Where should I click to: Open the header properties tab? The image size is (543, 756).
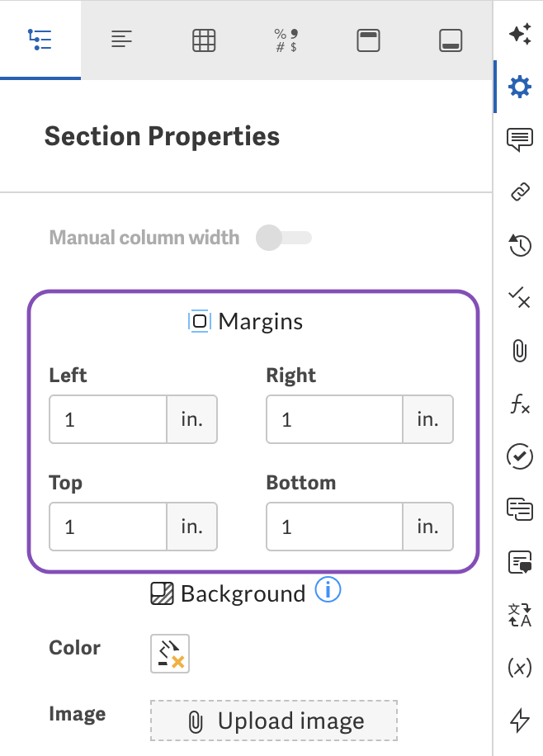(368, 39)
